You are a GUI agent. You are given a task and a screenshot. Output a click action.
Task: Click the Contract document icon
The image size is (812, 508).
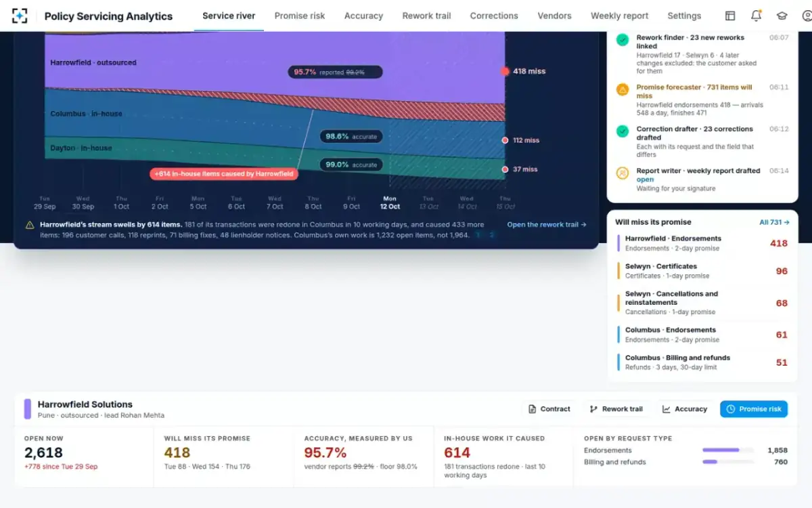533,409
